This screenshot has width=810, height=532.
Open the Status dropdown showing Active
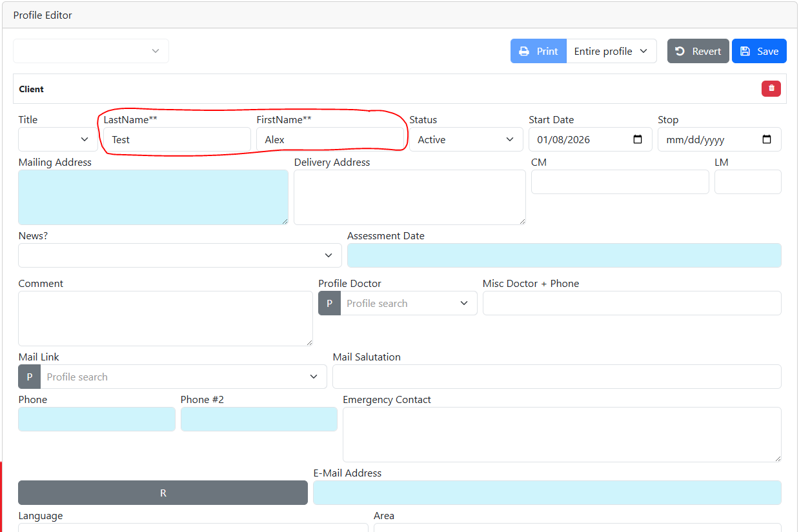466,139
